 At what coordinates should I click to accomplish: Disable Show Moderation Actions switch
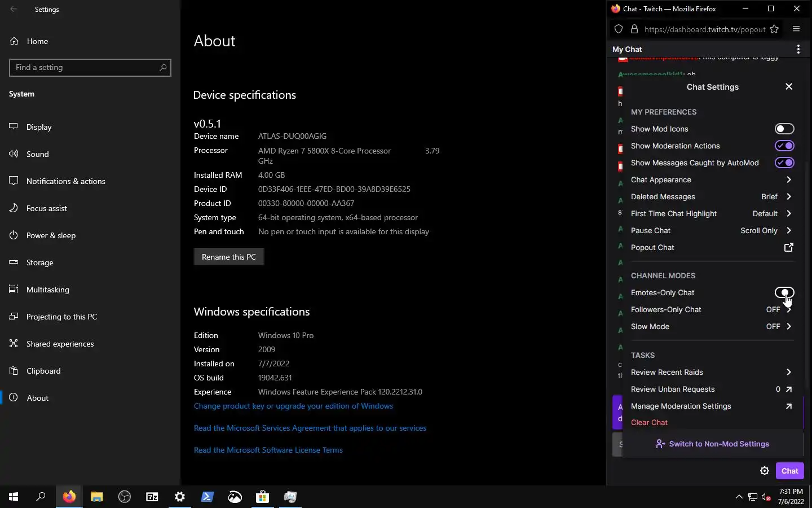tap(784, 146)
